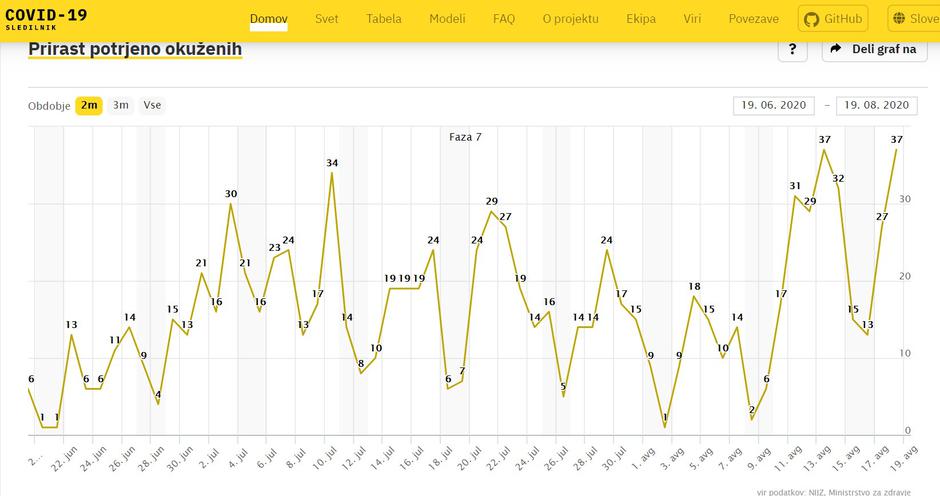940x496 pixels.
Task: Click the share arrow icon
Action: [x=836, y=49]
